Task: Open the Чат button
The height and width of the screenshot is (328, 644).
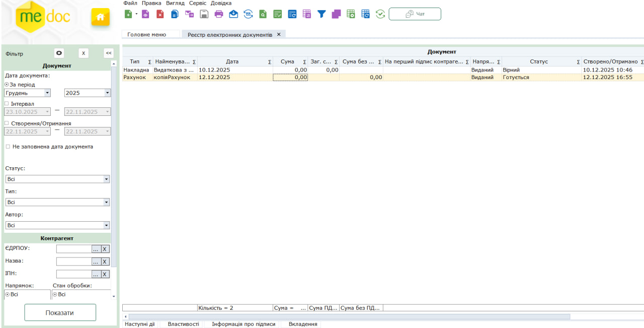Action: pyautogui.click(x=415, y=14)
